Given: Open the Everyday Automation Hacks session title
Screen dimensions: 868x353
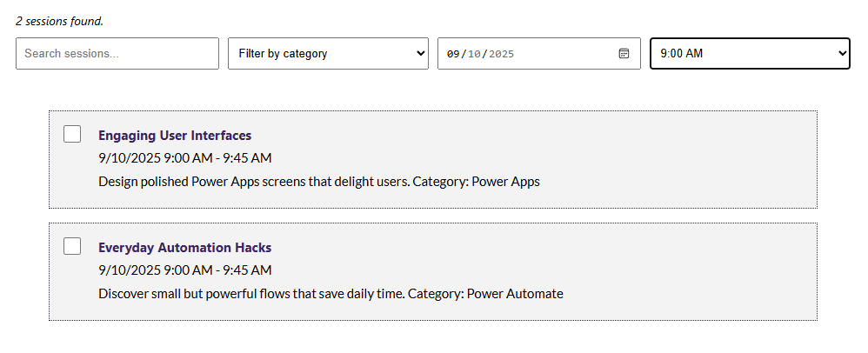Looking at the screenshot, I should click(x=184, y=248).
